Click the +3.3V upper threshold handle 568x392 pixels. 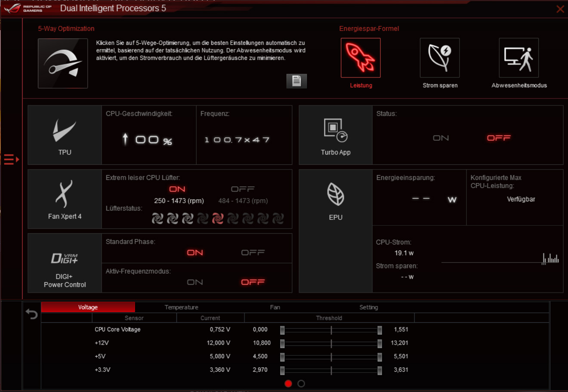pyautogui.click(x=380, y=370)
